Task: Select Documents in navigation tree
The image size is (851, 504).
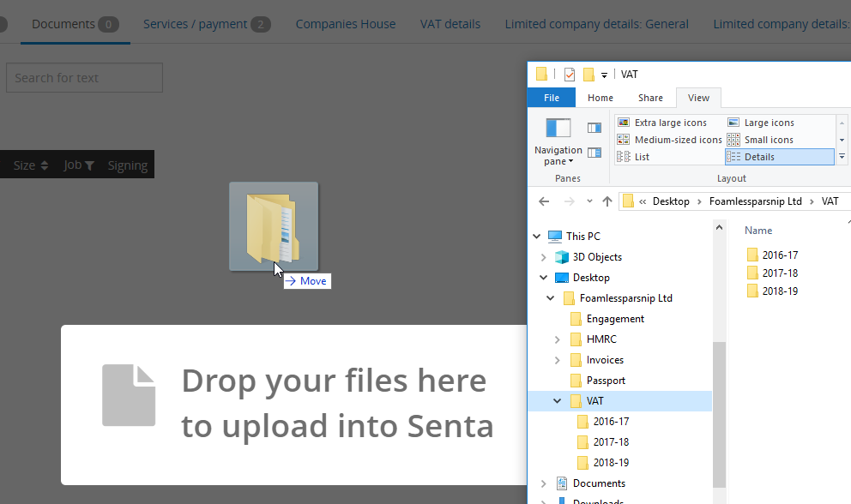Action: (x=599, y=483)
